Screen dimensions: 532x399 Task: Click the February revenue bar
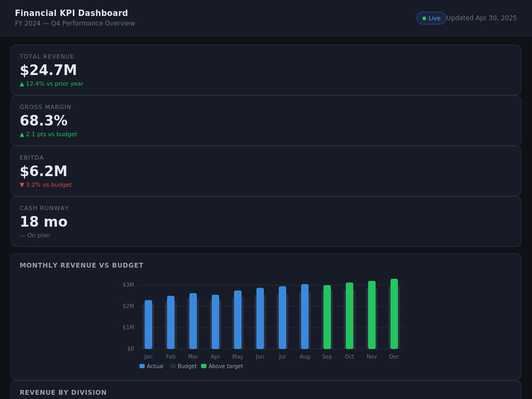coord(171,322)
